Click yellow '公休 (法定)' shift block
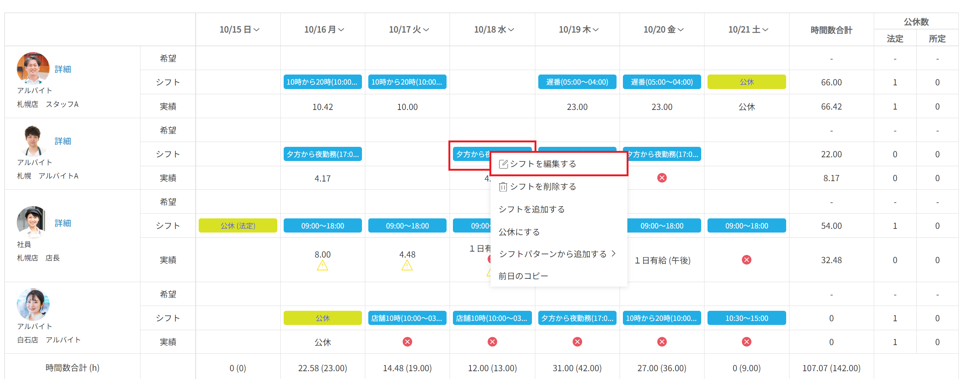980x379 pixels. [238, 226]
